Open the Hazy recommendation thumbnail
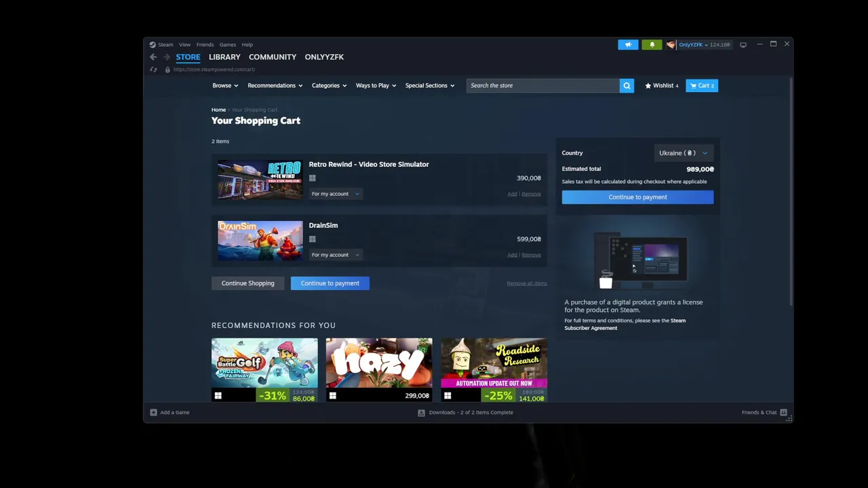 click(x=379, y=363)
